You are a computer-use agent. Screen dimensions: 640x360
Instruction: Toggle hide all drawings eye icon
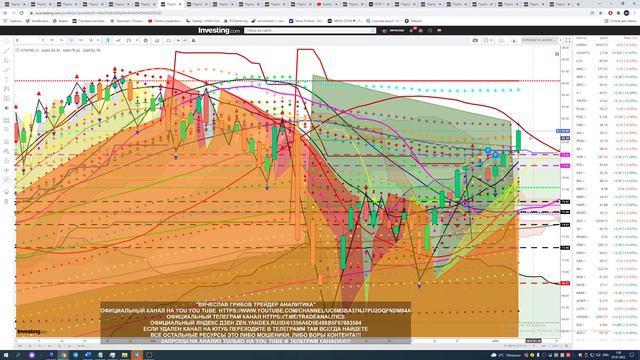(x=6, y=170)
